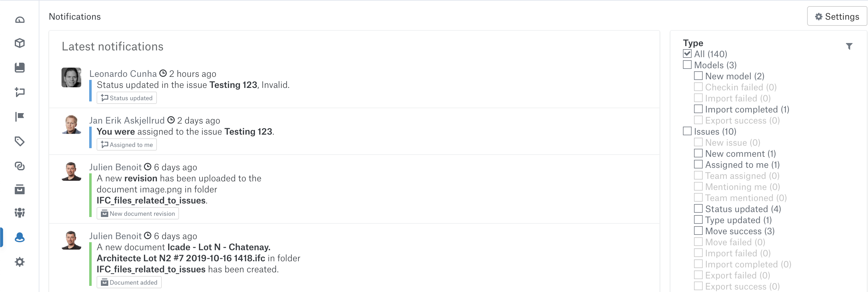Click the Status updated tag label
The width and height of the screenshot is (868, 292).
[x=127, y=98]
